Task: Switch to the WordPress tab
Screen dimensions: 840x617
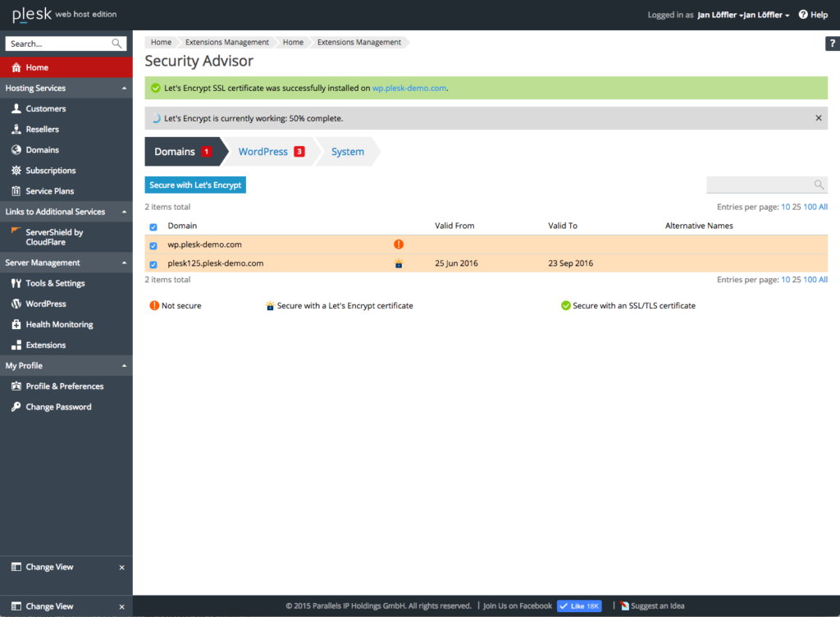Action: (x=271, y=152)
